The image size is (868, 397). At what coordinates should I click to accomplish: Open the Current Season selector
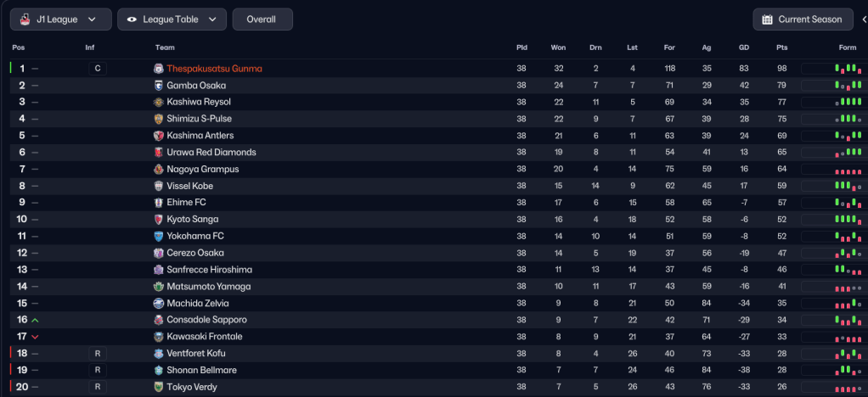pyautogui.click(x=802, y=20)
